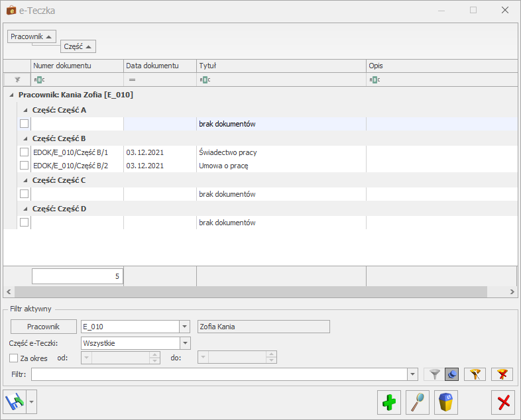Apply filter using the funnel icon
Viewport: 521px width, 420px height.
[435, 374]
